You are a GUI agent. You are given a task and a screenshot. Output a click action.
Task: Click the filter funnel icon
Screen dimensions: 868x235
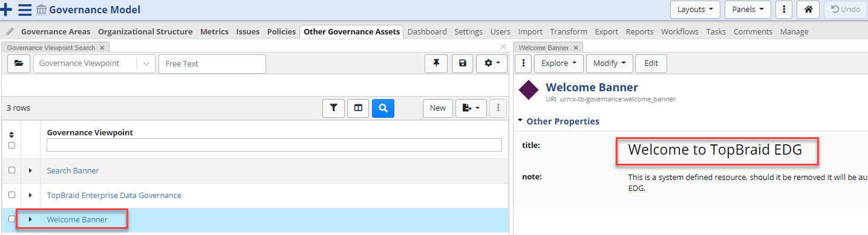coord(333,108)
